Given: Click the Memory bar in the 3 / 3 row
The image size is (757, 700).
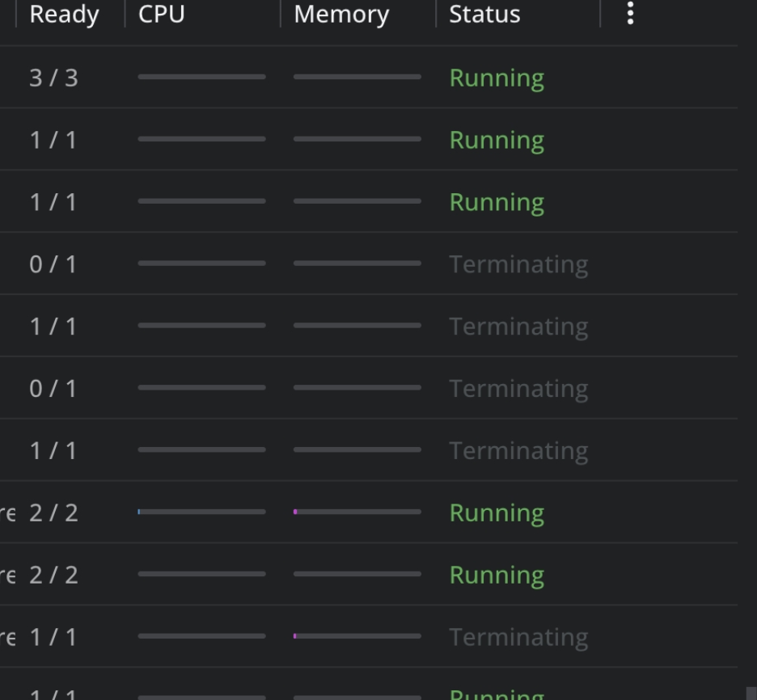Looking at the screenshot, I should 357,77.
